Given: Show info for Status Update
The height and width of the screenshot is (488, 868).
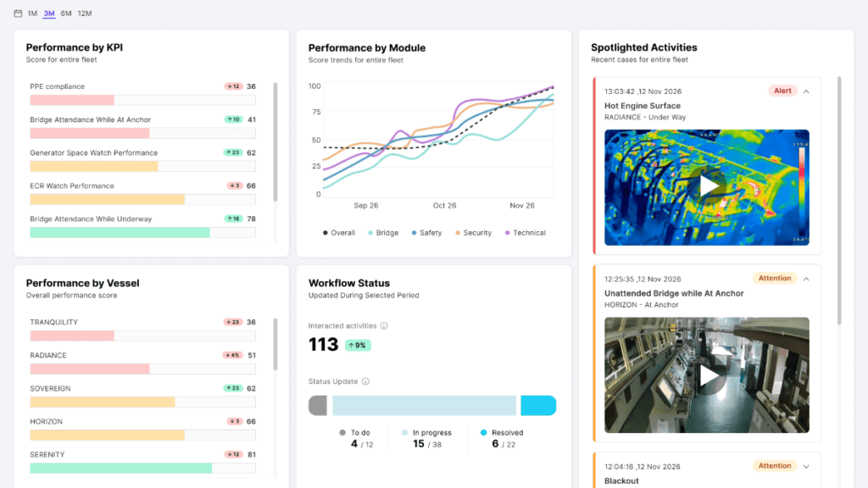Looking at the screenshot, I should click(365, 381).
